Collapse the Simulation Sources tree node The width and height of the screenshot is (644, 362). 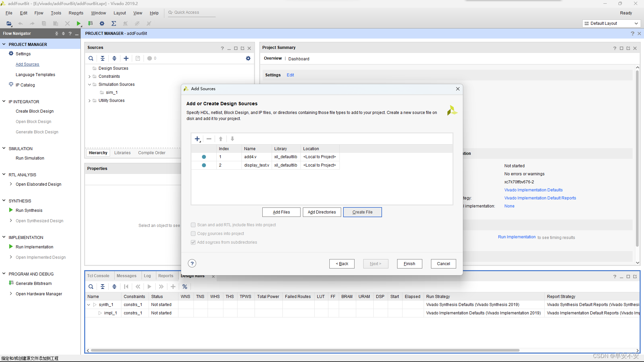(90, 84)
